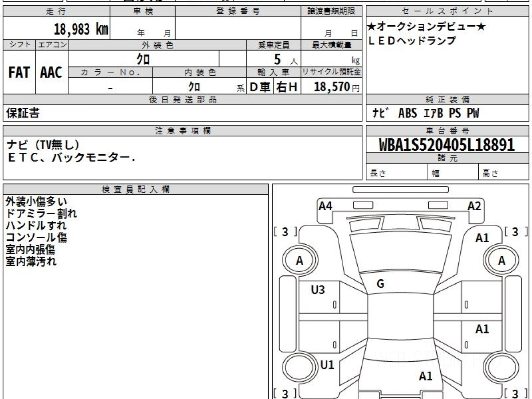Select the 輸入車 header
532x399 pixels.
point(274,72)
